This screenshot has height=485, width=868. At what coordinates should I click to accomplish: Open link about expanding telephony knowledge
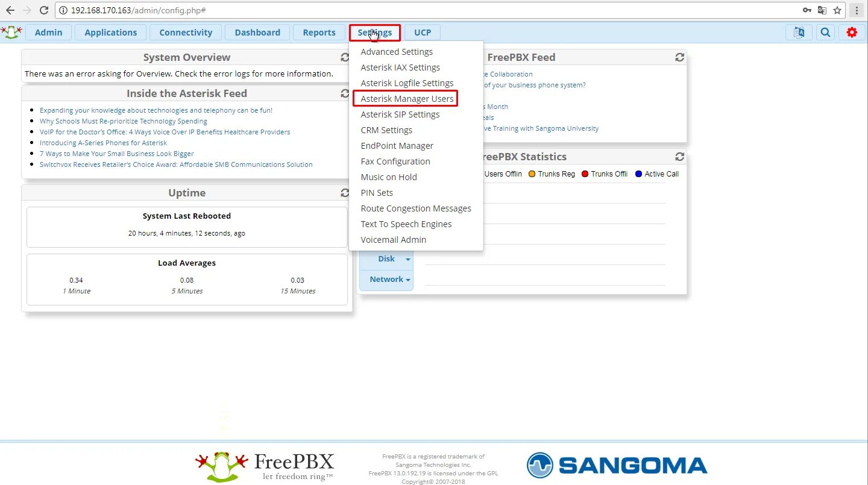coord(156,110)
